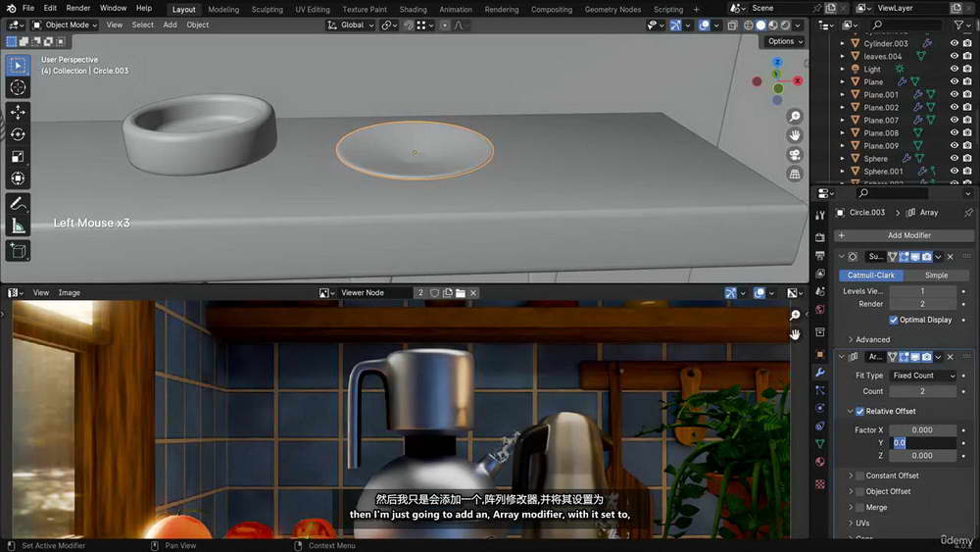Click the Array Count value field
980x552 pixels.
click(922, 391)
